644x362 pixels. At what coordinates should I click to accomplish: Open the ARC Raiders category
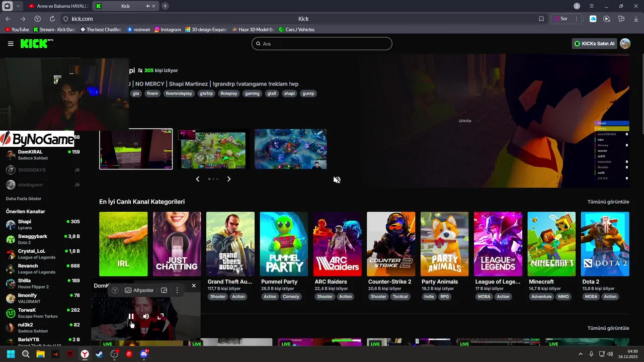(337, 244)
